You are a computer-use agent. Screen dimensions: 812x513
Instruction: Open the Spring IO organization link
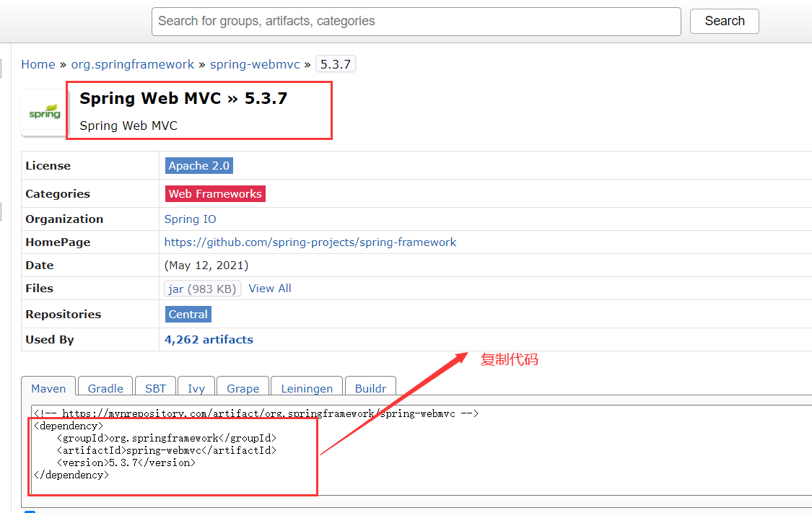[190, 219]
